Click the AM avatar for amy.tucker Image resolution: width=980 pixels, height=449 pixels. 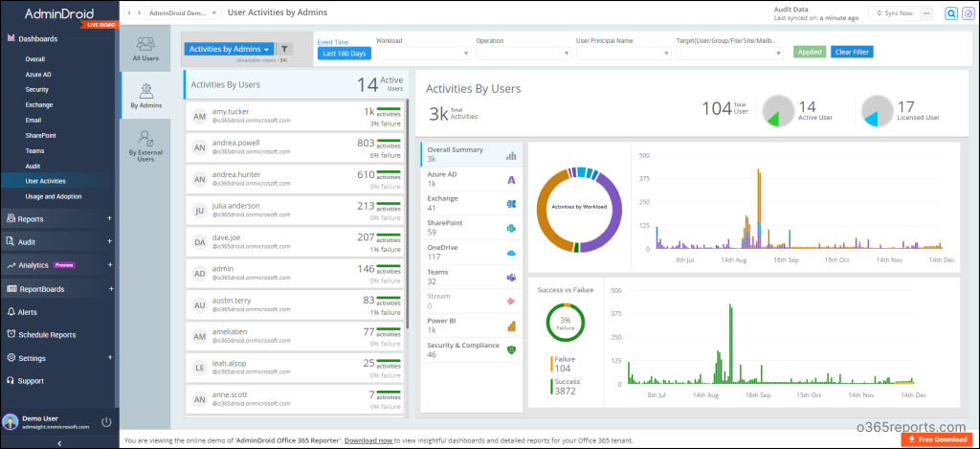pos(199,116)
